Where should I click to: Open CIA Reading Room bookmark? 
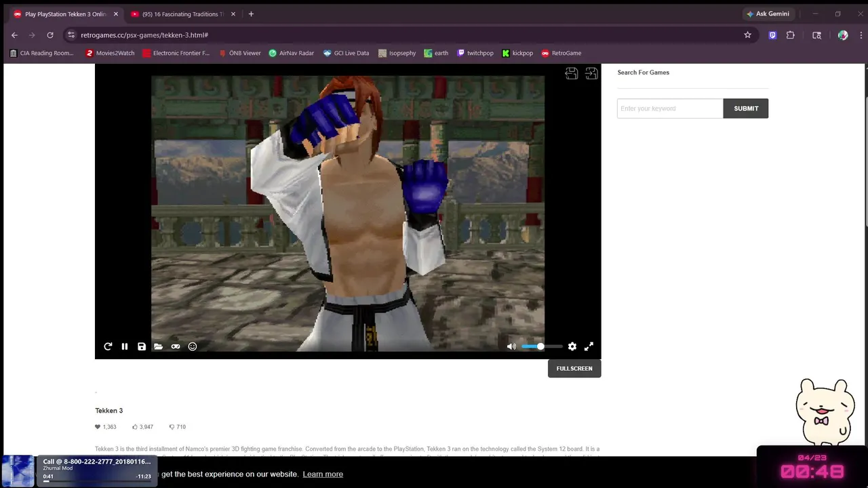42,53
